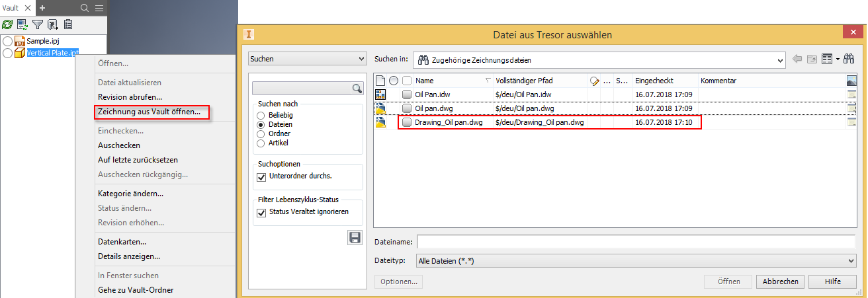Click the yellow part icon of Vertical Plate.ipt

19,53
